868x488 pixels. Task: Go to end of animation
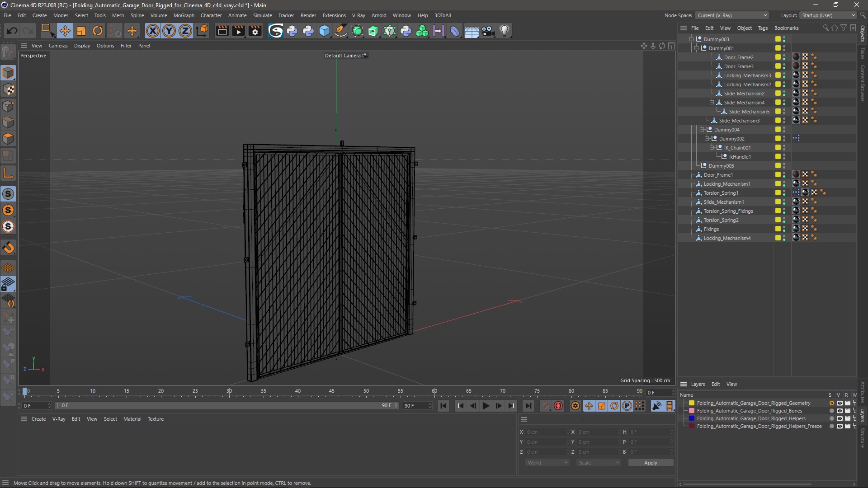[528, 406]
